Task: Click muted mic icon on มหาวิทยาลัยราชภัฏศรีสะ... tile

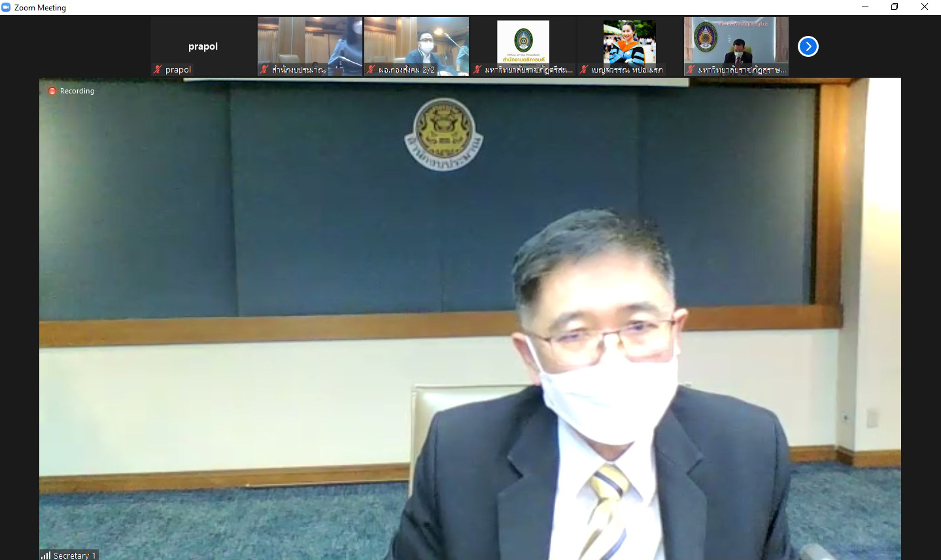Action: pyautogui.click(x=477, y=69)
